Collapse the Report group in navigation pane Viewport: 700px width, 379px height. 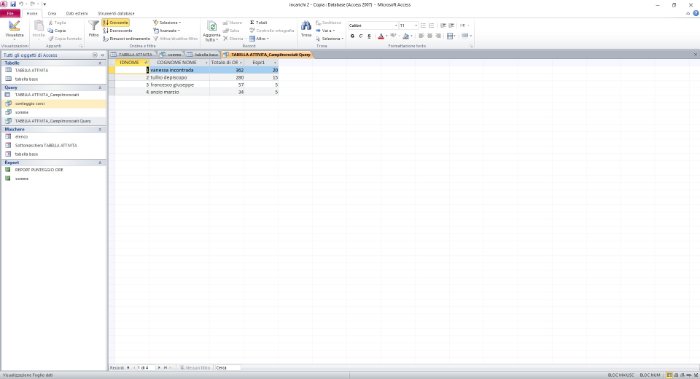[100, 163]
